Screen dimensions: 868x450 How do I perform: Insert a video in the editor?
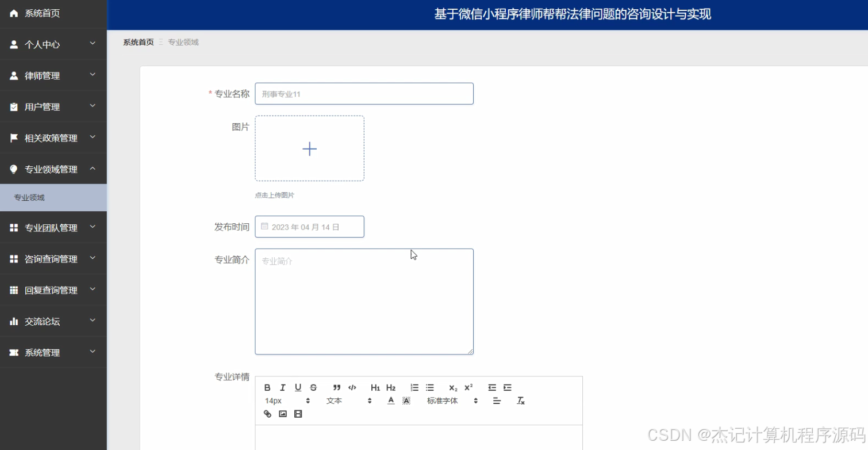pos(298,414)
